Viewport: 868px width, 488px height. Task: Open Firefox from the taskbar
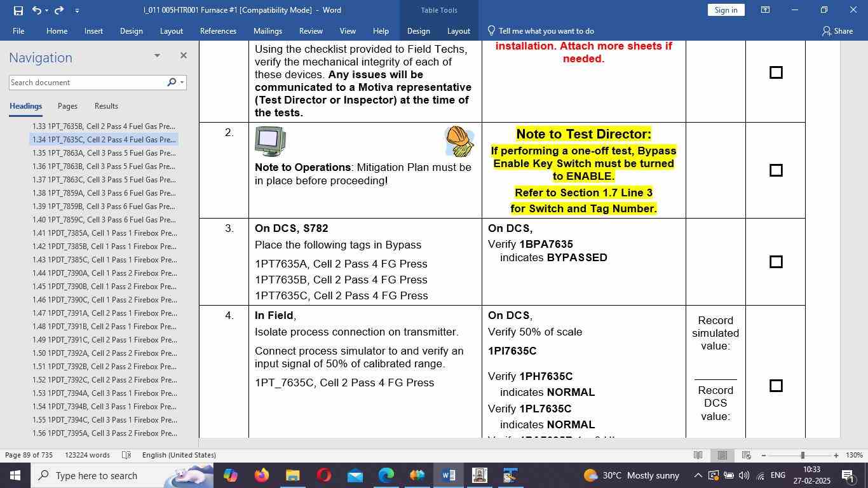[x=261, y=475]
